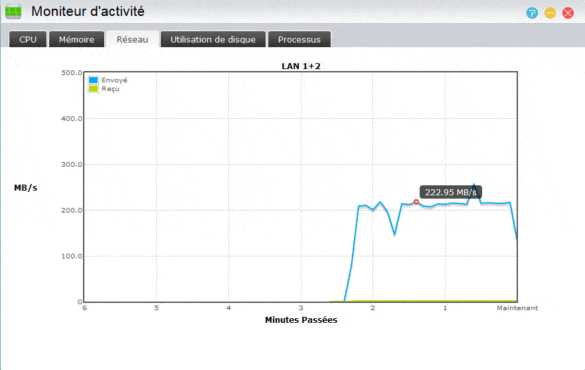Click the green Activity Monitor app icon
The width and height of the screenshot is (585, 370).
(13, 12)
